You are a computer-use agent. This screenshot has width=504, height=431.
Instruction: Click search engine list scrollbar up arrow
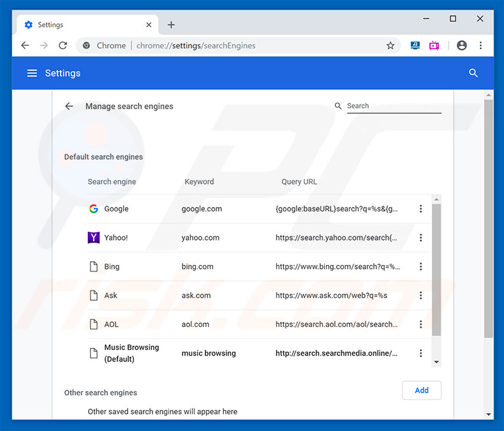[x=436, y=199]
